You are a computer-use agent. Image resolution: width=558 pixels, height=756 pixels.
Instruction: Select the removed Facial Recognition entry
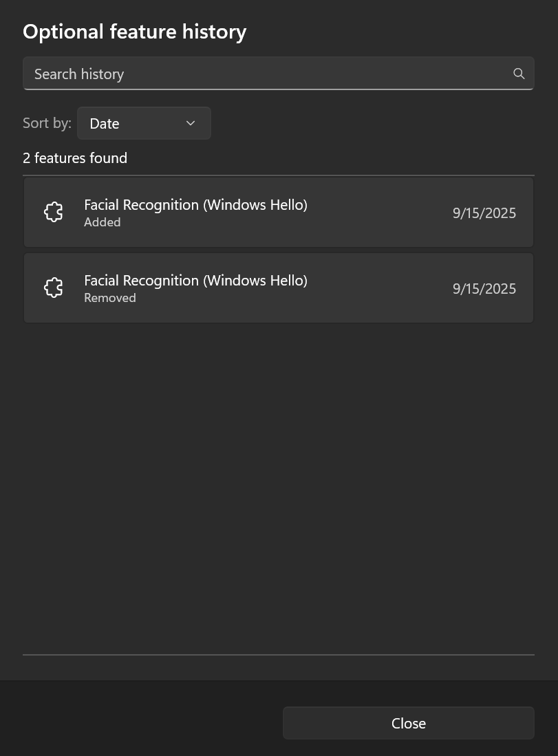pos(278,288)
